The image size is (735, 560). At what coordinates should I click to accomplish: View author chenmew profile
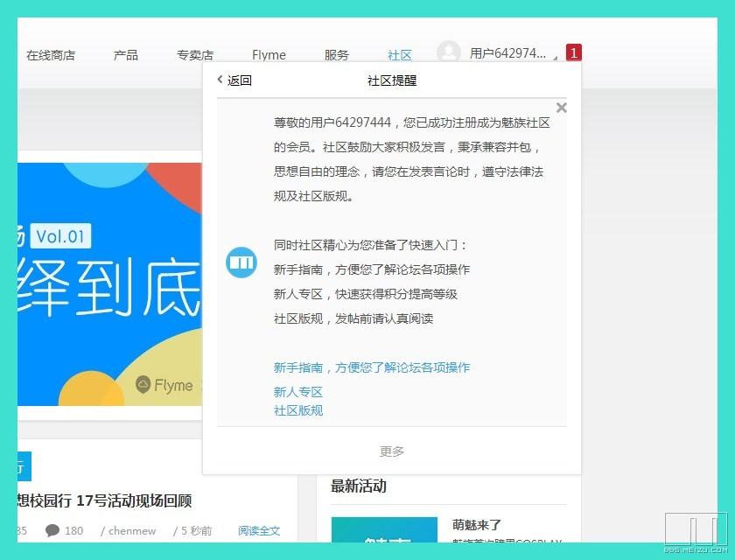click(x=132, y=531)
